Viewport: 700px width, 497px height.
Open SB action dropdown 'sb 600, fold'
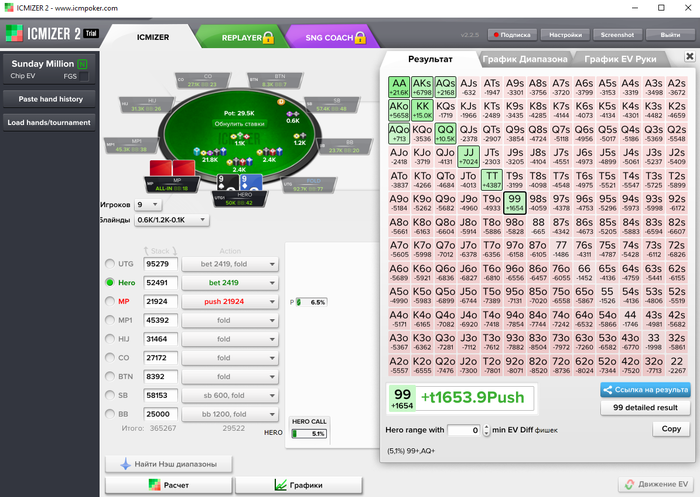(230, 395)
